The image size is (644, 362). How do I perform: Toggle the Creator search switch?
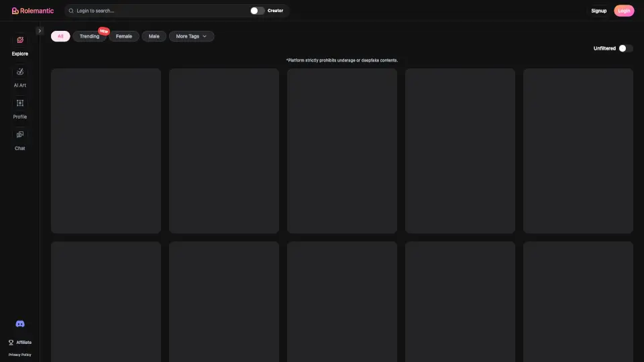pyautogui.click(x=257, y=11)
